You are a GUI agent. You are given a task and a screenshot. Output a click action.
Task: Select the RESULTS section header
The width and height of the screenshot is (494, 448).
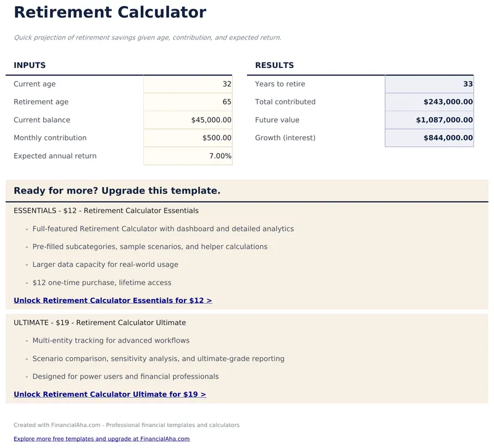point(274,66)
